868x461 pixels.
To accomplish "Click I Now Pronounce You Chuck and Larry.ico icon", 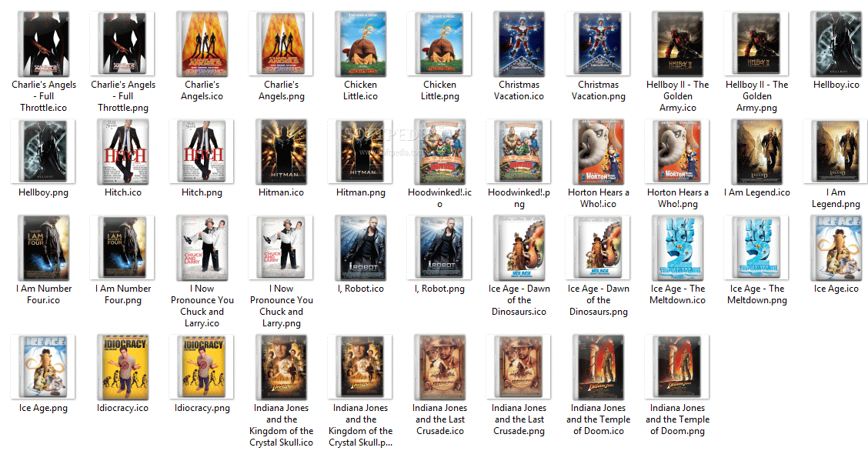I will coord(202,247).
